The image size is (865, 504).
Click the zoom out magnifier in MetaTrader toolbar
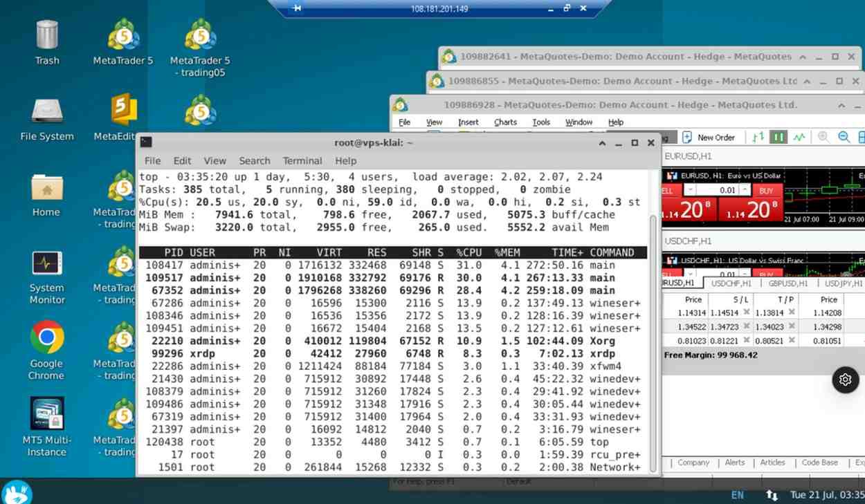[x=844, y=137]
